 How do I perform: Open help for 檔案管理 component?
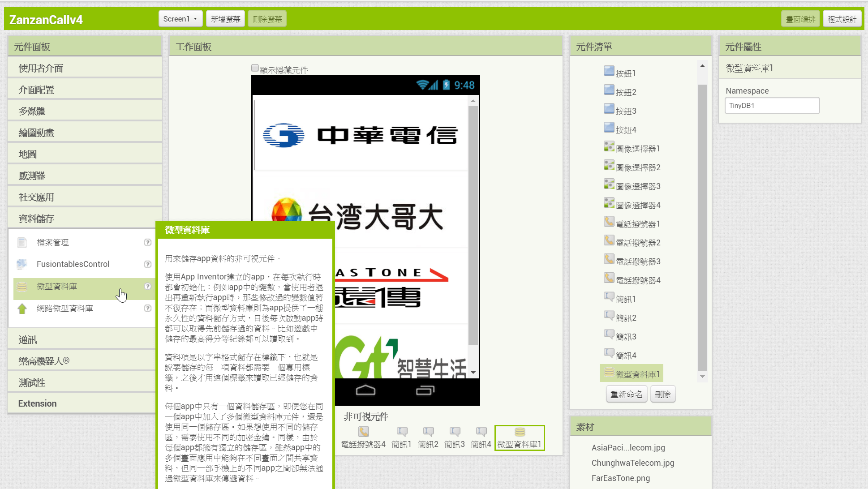pos(147,242)
